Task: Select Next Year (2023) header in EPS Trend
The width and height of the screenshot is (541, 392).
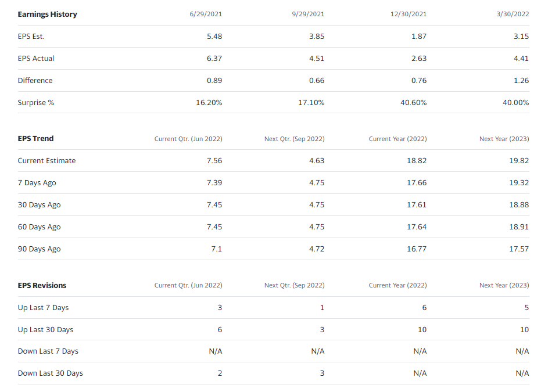Action: [504, 139]
